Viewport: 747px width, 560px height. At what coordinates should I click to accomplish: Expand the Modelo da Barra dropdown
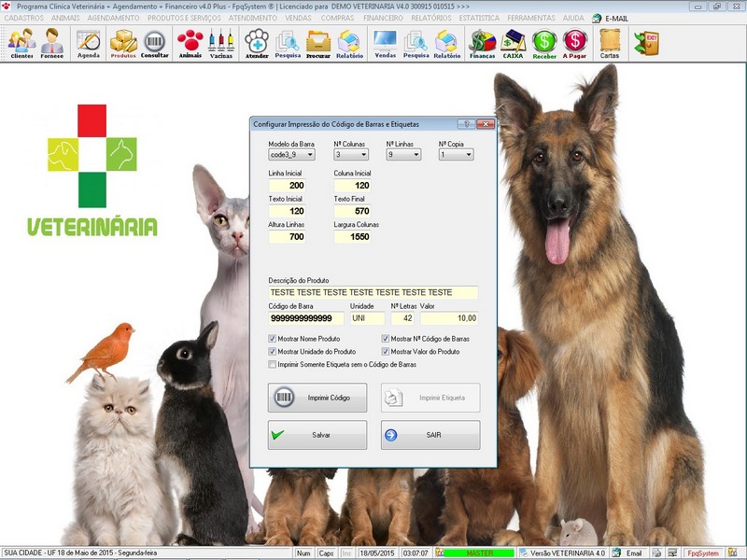coord(310,155)
